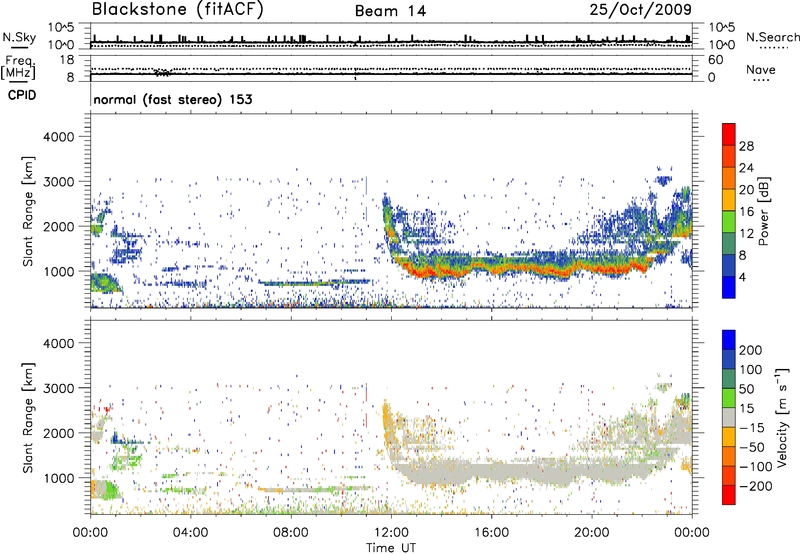Click the '4000' tick of the power panel
Image resolution: width=800 pixels, height=554 pixels.
click(x=58, y=137)
